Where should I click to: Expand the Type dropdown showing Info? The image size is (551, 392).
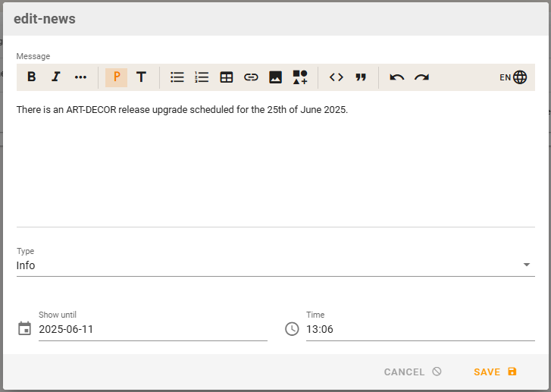pos(274,265)
